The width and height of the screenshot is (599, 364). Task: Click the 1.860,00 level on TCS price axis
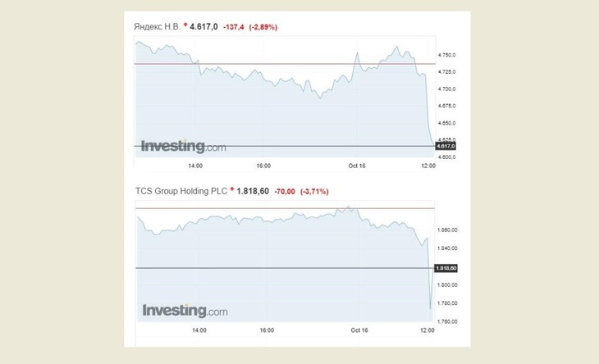pyautogui.click(x=448, y=230)
